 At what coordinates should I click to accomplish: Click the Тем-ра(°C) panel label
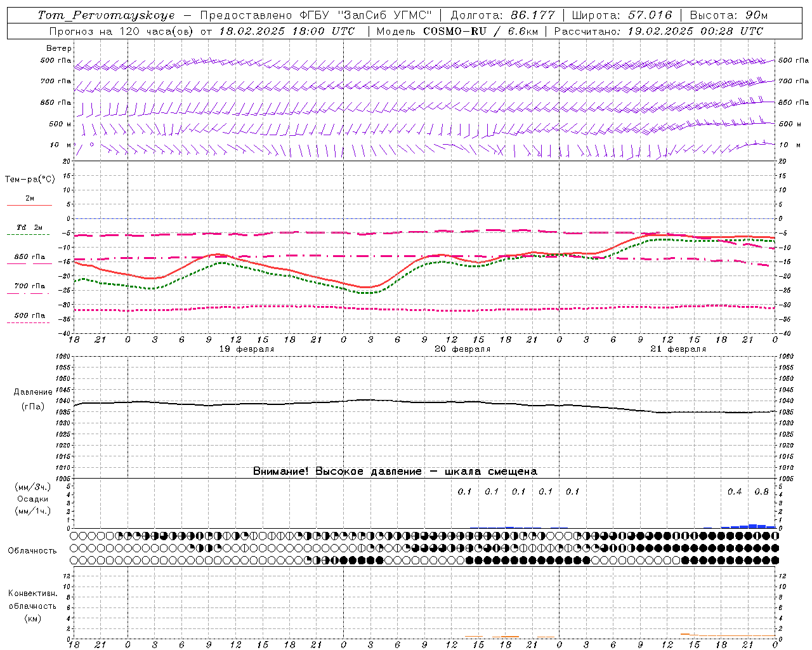(30, 180)
